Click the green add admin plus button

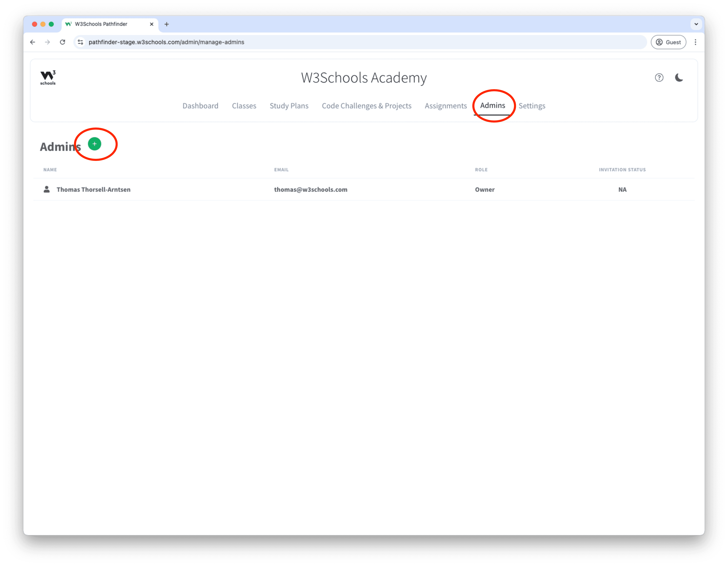point(94,144)
